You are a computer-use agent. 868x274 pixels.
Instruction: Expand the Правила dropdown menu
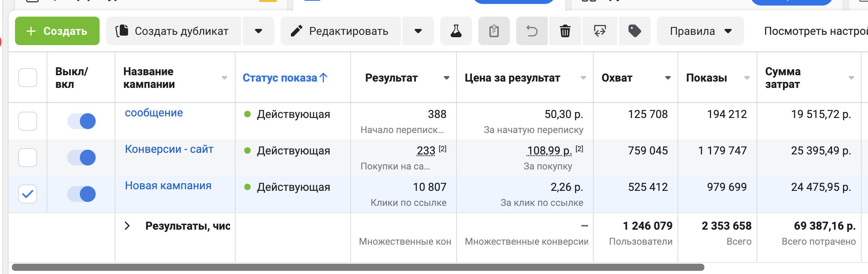(700, 31)
